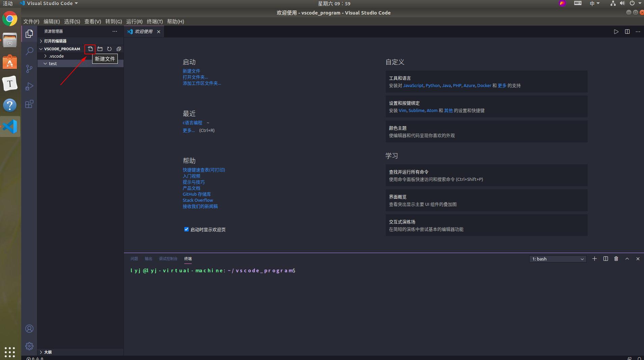Viewport: 644px width, 360px height.
Task: Click the 新建文件 link under 启动
Action: pos(191,71)
